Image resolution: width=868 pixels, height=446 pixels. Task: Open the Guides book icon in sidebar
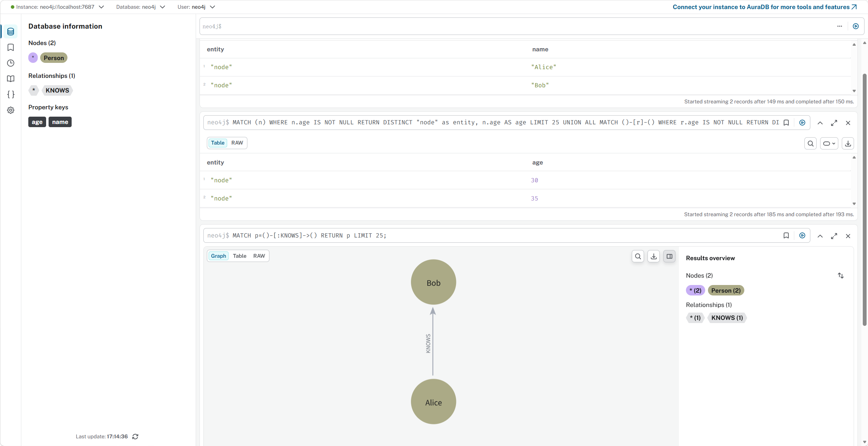11,79
